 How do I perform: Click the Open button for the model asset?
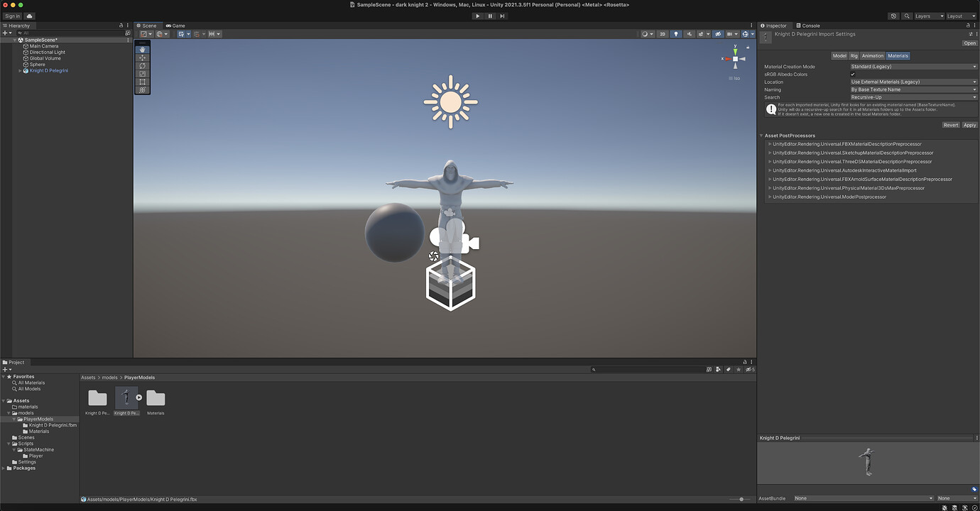969,43
